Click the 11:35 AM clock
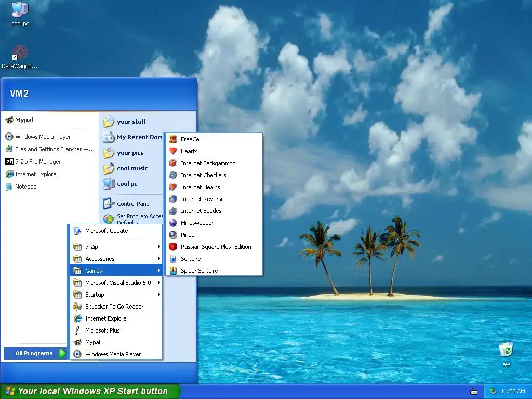This screenshot has height=399, width=532. tap(513, 392)
